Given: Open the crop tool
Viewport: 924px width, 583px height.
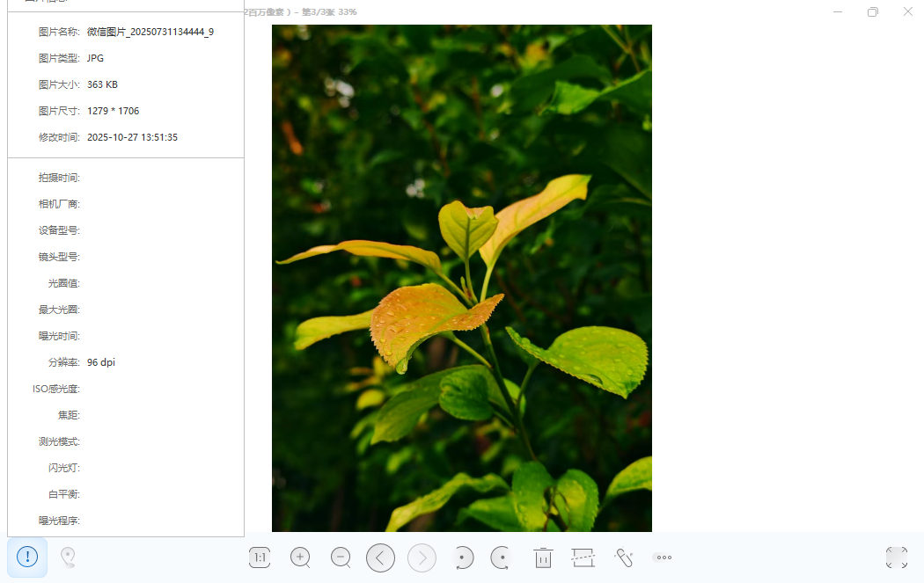Looking at the screenshot, I should coord(583,557).
